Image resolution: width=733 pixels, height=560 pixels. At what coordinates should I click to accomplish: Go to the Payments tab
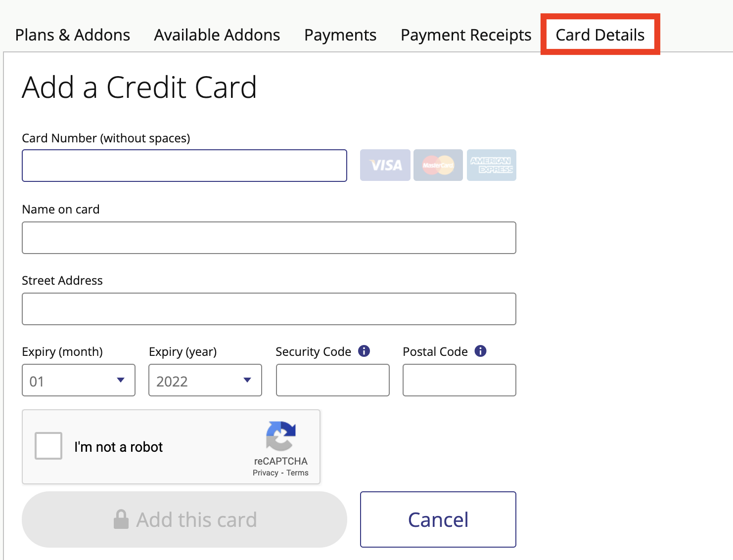(340, 35)
